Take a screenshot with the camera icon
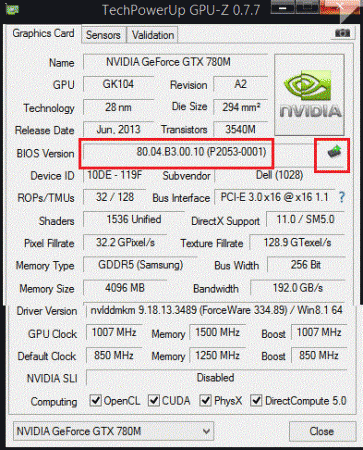This screenshot has height=450, width=363. [x=342, y=33]
